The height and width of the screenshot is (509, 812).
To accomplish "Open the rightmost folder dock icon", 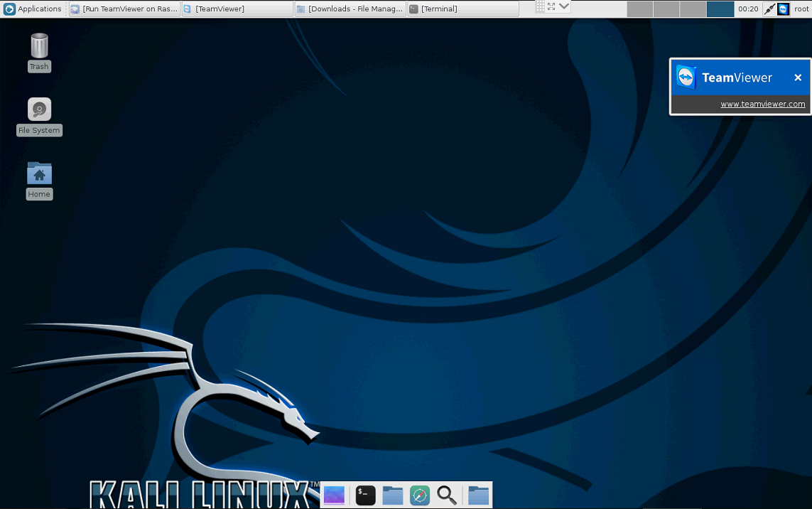I will pyautogui.click(x=479, y=495).
